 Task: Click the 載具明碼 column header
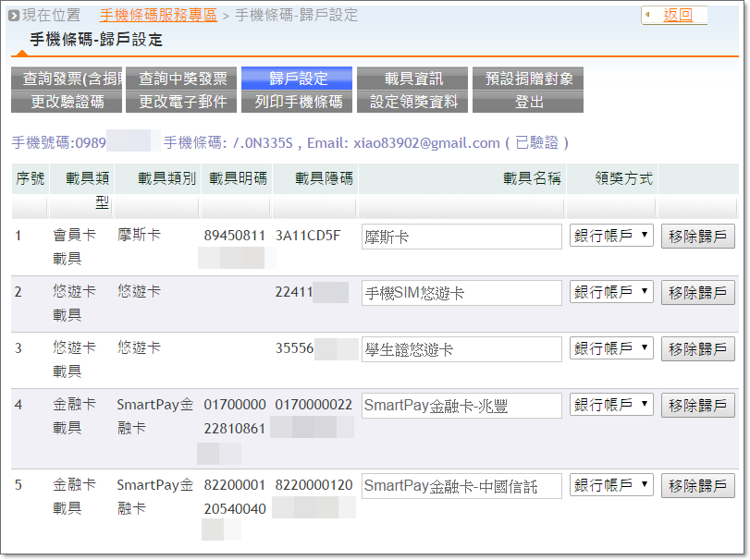[238, 178]
